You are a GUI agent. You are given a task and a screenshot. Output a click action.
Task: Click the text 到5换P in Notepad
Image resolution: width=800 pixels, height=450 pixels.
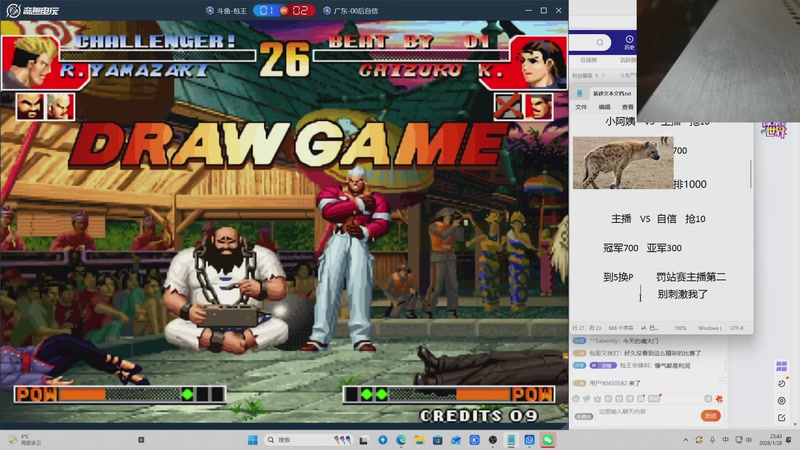coord(618,277)
